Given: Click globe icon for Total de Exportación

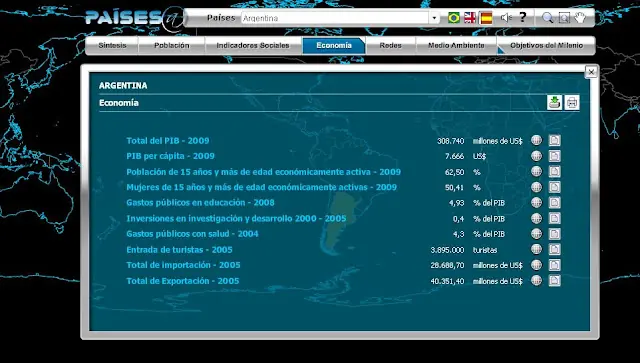Looking at the screenshot, I should pyautogui.click(x=537, y=281).
